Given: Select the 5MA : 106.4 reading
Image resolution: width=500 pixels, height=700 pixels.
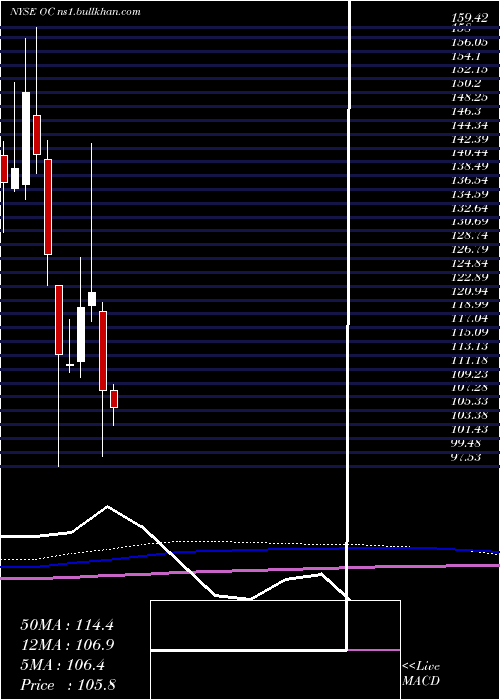Looking at the screenshot, I should [62, 664].
